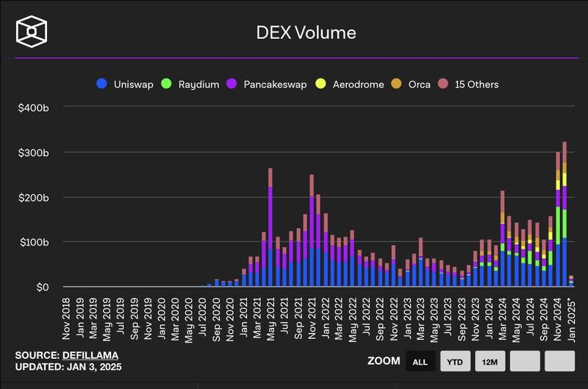The height and width of the screenshot is (389, 588).
Task: Click the small Jan 2025 bar
Action: 571,281
